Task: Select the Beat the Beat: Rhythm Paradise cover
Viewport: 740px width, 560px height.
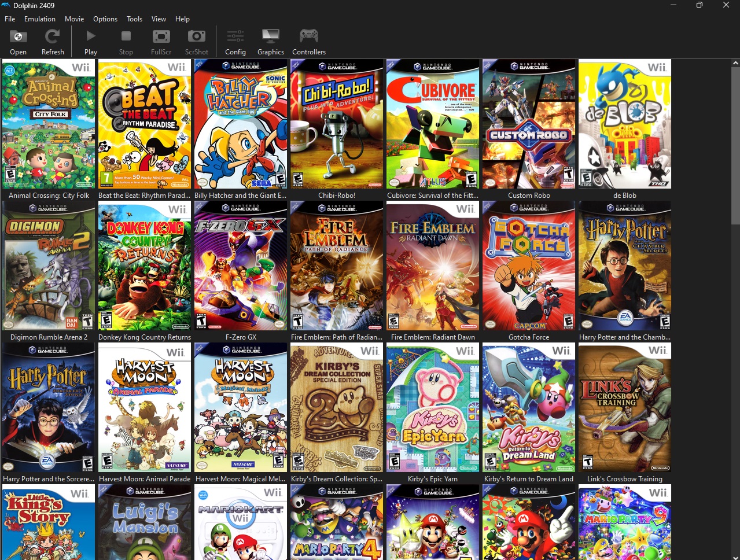Action: 145,124
